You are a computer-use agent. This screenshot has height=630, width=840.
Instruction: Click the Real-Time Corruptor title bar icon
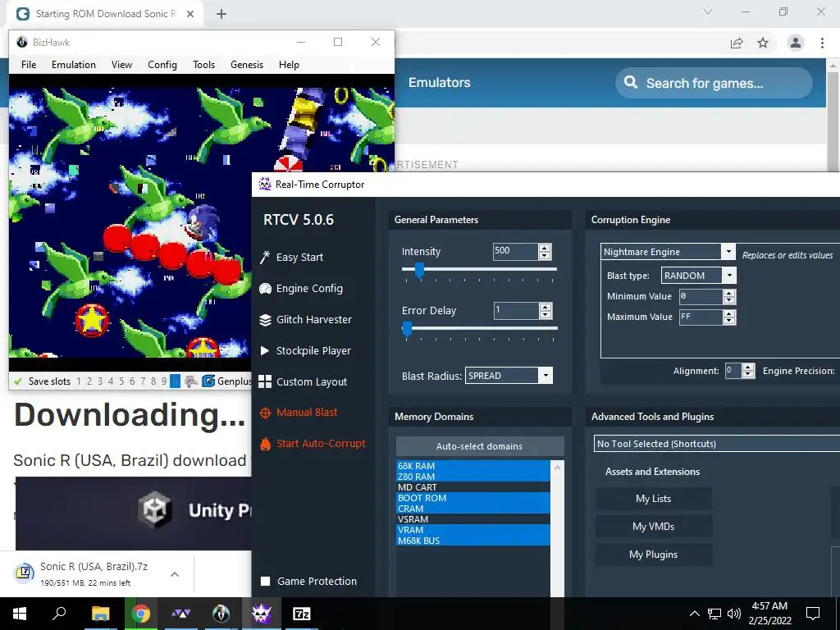click(265, 185)
